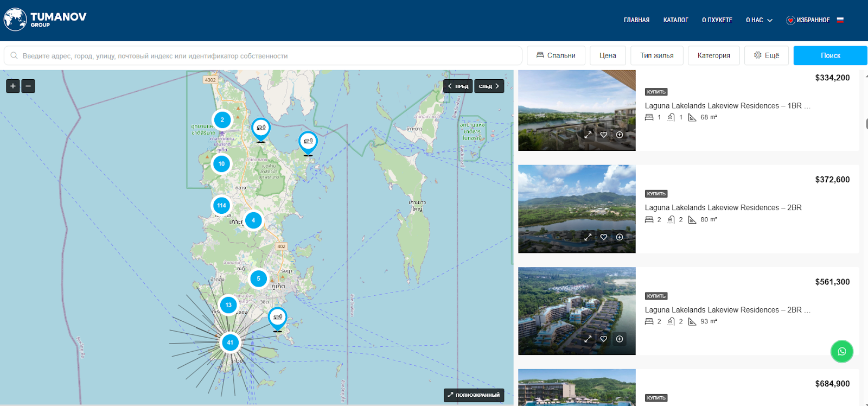The height and width of the screenshot is (406, 868).
Task: Click the Tumanov Group globe logo
Action: tap(15, 20)
